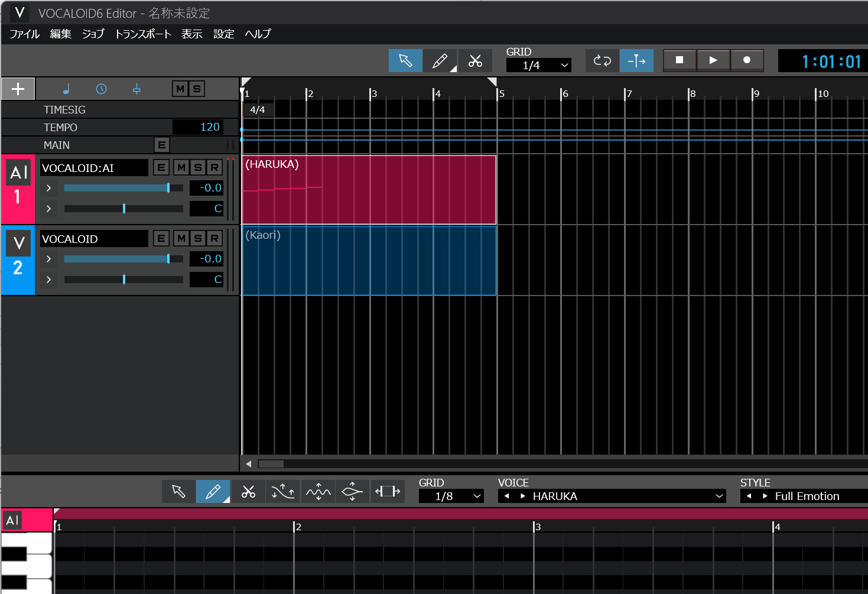The image size is (868, 594).
Task: Click measure 5 on timeline ruler
Action: pos(502,94)
